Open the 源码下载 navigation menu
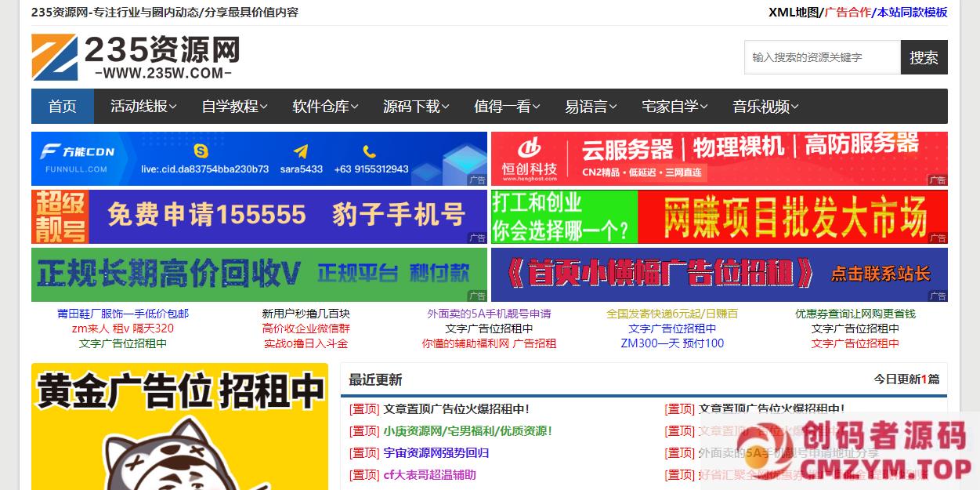The height and width of the screenshot is (490, 980). [x=416, y=107]
